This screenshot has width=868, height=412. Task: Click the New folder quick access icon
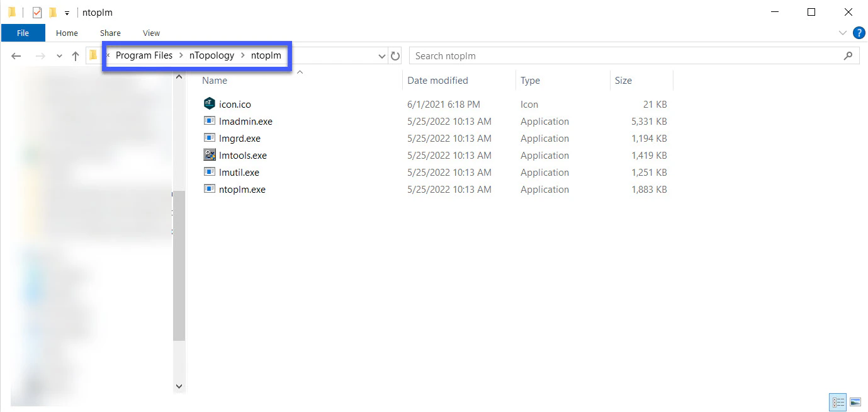(53, 12)
